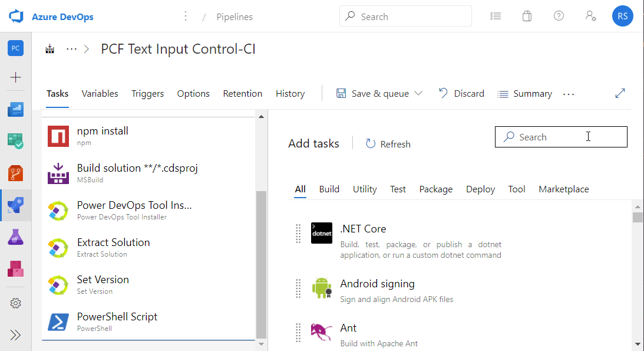Click the task list scrollbar thumb

coord(261,264)
